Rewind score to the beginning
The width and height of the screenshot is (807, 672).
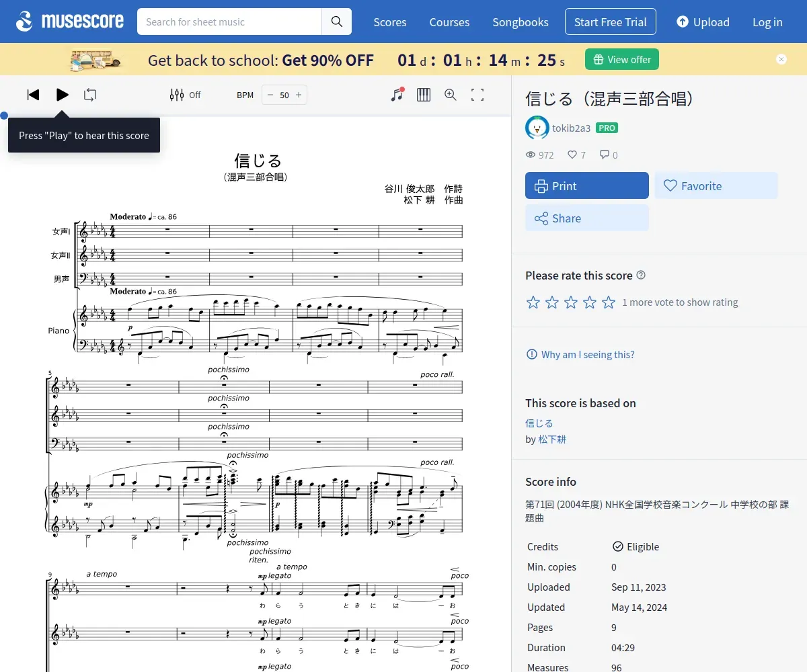tap(33, 95)
